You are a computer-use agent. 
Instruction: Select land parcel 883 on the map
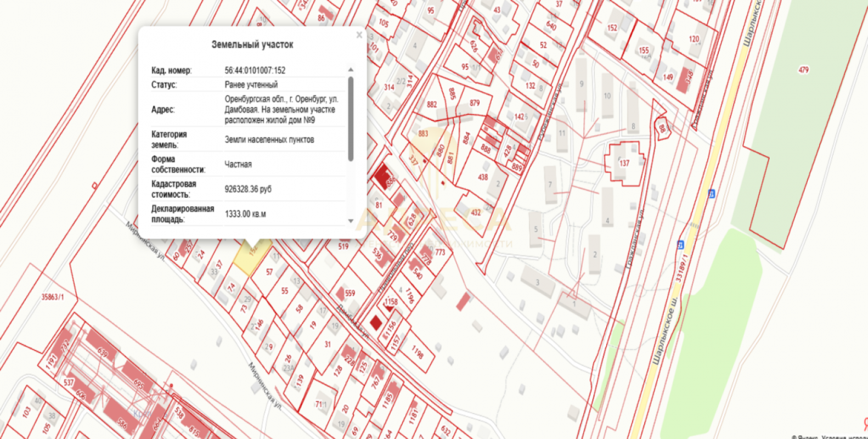(423, 133)
